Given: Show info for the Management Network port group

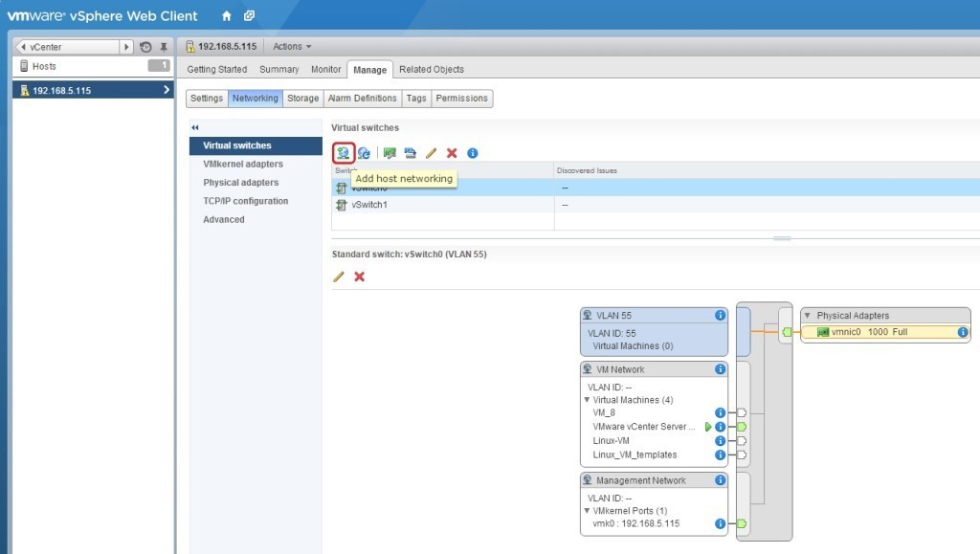Looking at the screenshot, I should tap(720, 480).
